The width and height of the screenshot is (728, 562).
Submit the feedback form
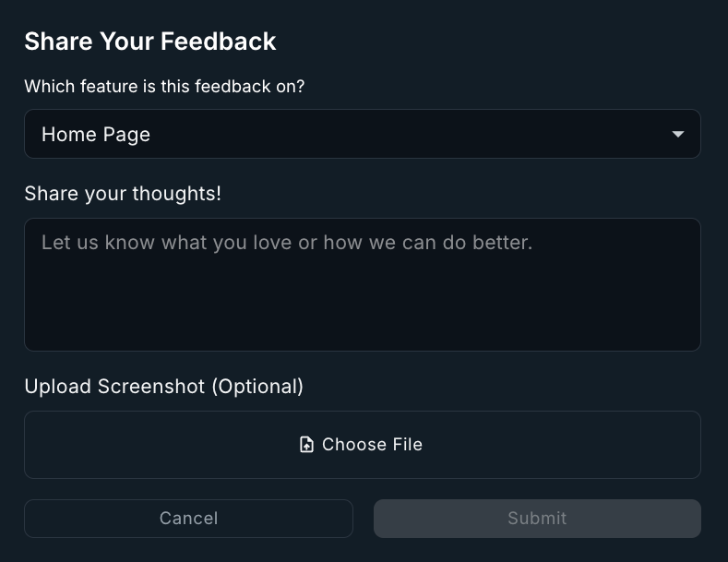pyautogui.click(x=537, y=519)
